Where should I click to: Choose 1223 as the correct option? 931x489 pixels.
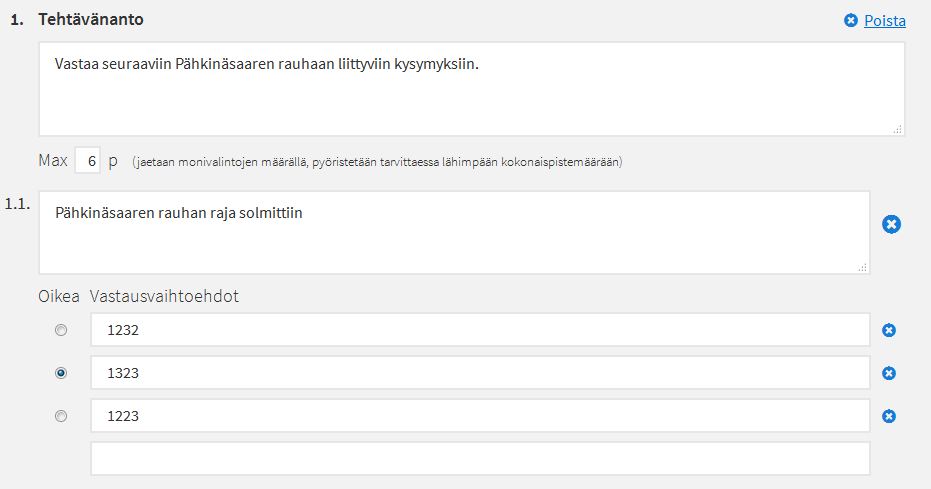[x=61, y=416]
